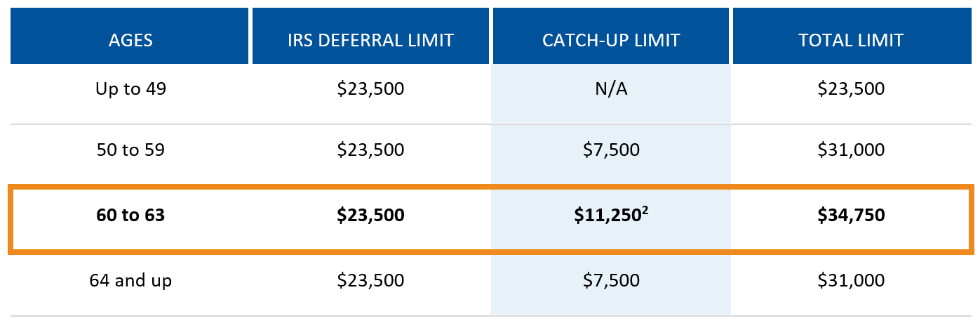Click the IRS DEFERRAL LIMIT header
This screenshot has height=323, width=980.
click(370, 39)
